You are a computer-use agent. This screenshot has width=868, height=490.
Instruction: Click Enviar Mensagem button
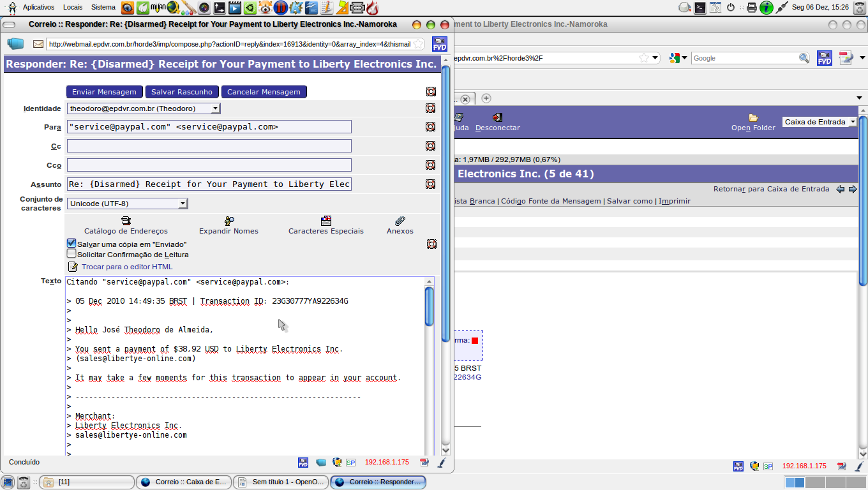point(105,92)
